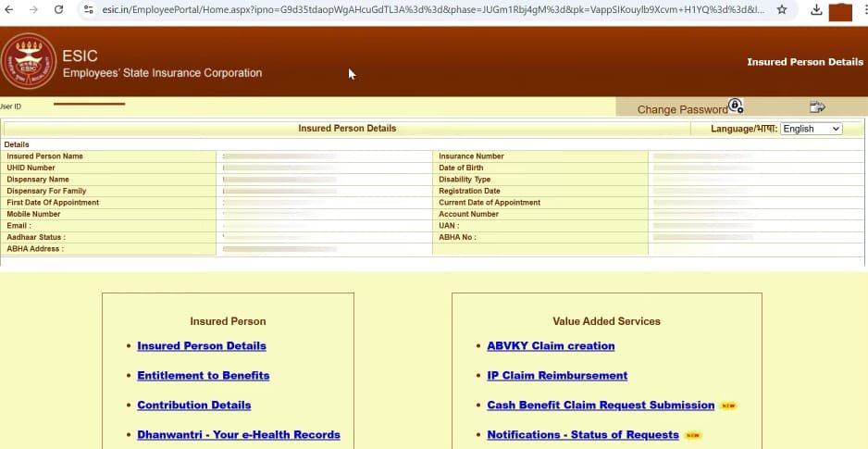Click the Change Password link
868x449 pixels.
click(x=682, y=109)
